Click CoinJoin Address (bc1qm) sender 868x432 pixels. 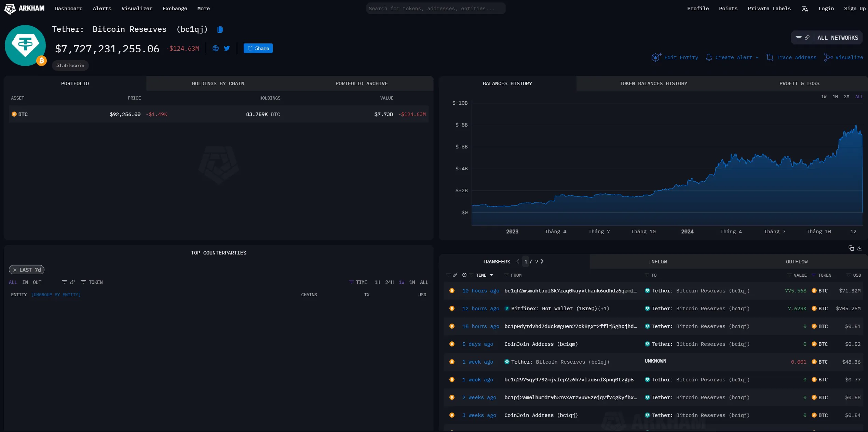tap(541, 344)
